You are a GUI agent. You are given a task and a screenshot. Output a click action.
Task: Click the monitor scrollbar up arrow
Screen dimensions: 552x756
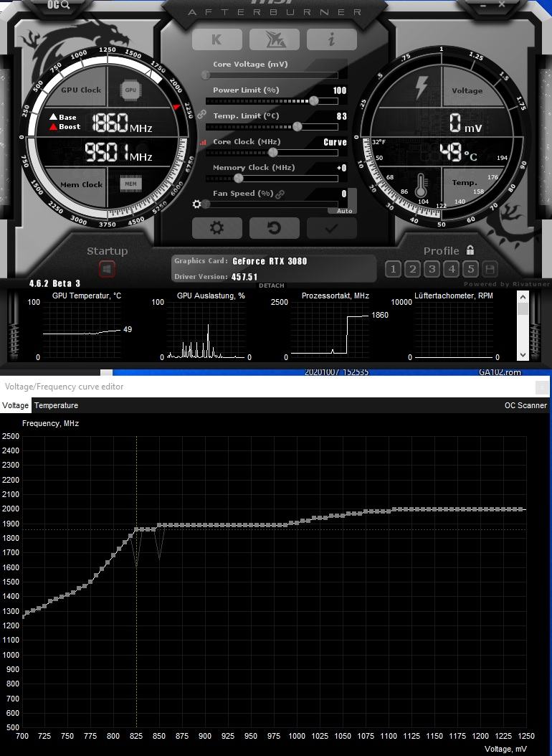523,297
